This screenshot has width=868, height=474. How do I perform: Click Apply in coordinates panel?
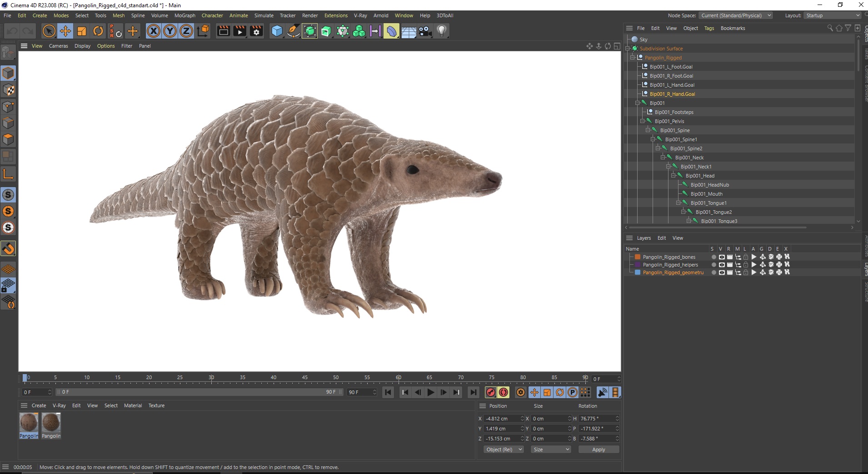pos(599,449)
